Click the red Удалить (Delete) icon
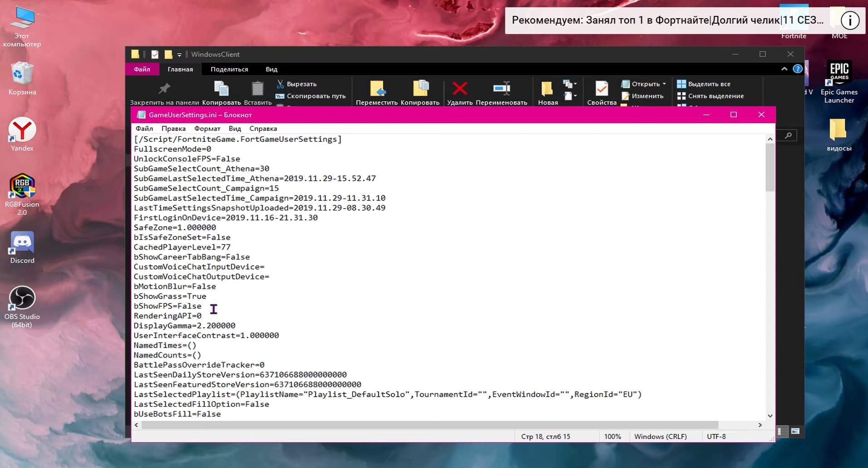Viewport: 868px width, 468px height. (459, 89)
